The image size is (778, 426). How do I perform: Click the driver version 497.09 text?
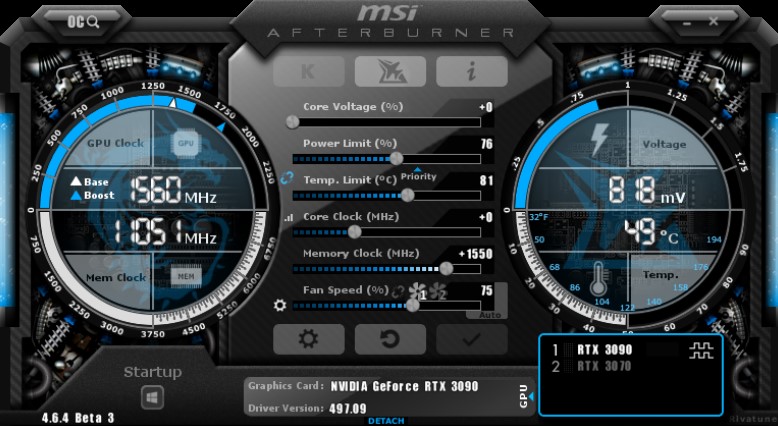[x=348, y=409]
